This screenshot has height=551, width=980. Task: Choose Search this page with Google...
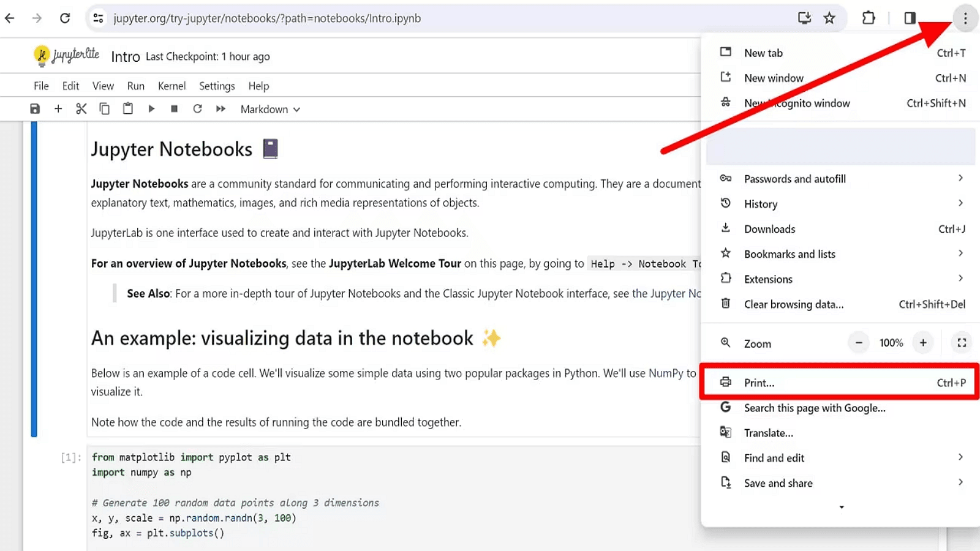click(x=840, y=408)
